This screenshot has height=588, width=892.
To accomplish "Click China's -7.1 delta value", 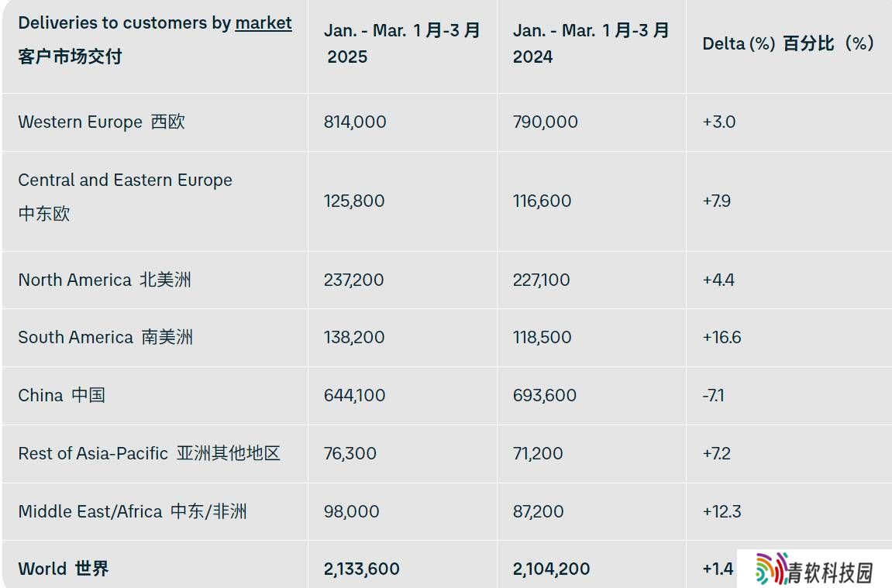I will coord(714,395).
